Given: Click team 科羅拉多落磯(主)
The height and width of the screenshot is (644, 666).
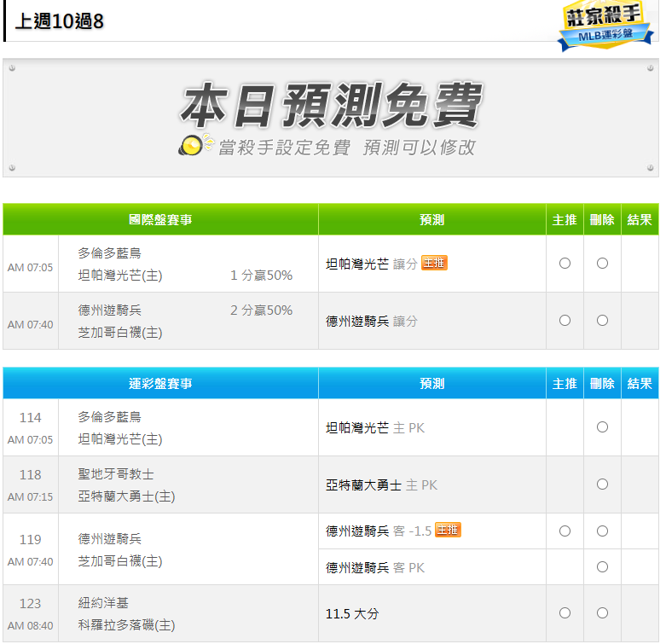Looking at the screenshot, I should coord(126,625).
